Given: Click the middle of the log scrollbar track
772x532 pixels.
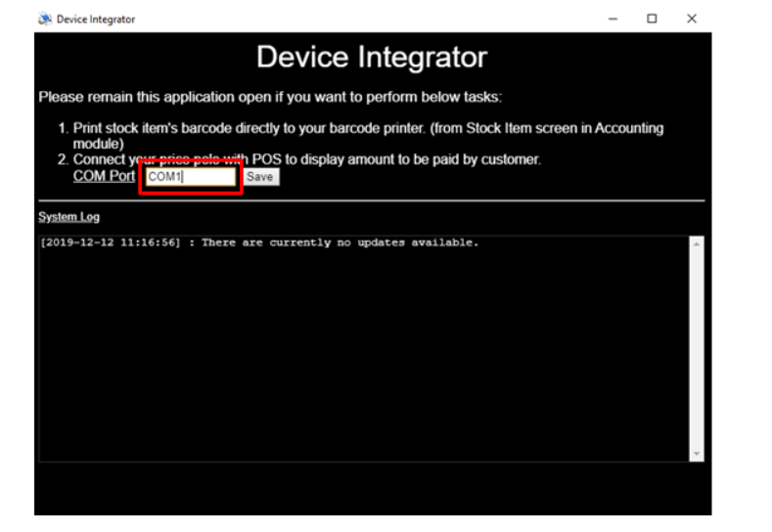Looking at the screenshot, I should tap(697, 349).
